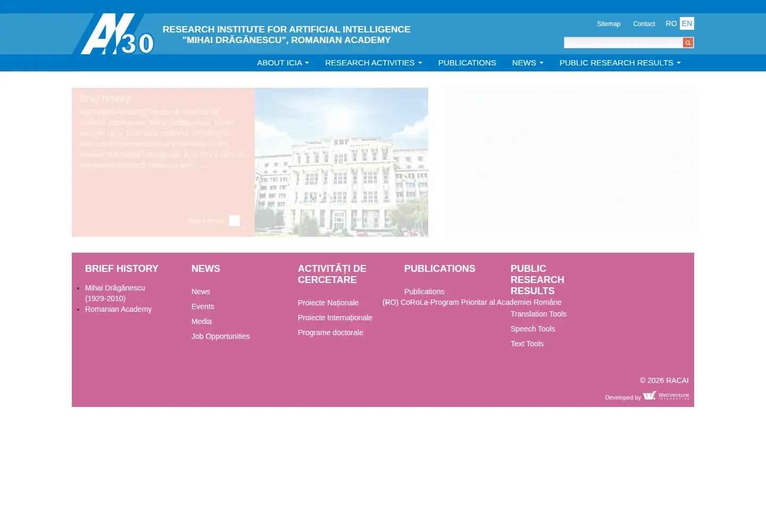Viewport: 766px width, 532px height.
Task: Open the Job Opportunities footer link
Action: (221, 336)
